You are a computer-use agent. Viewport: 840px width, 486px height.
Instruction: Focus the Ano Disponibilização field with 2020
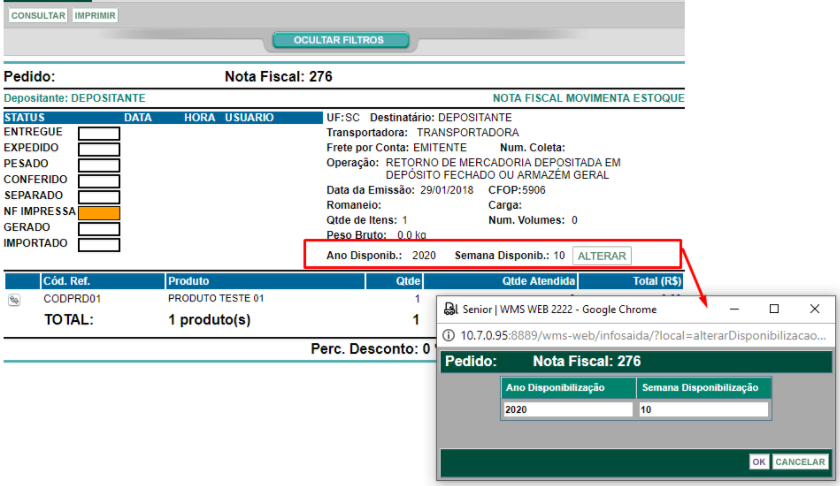[568, 409]
